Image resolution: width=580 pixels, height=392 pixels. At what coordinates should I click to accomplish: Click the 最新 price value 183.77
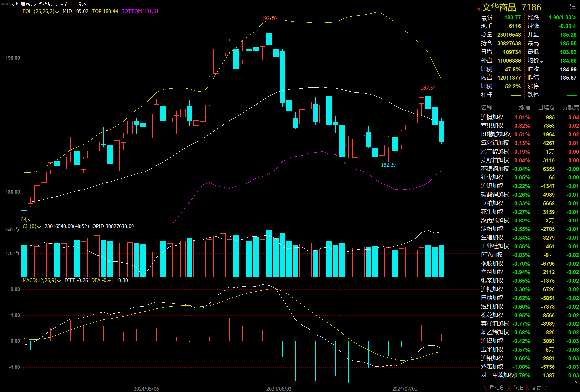coord(513,18)
